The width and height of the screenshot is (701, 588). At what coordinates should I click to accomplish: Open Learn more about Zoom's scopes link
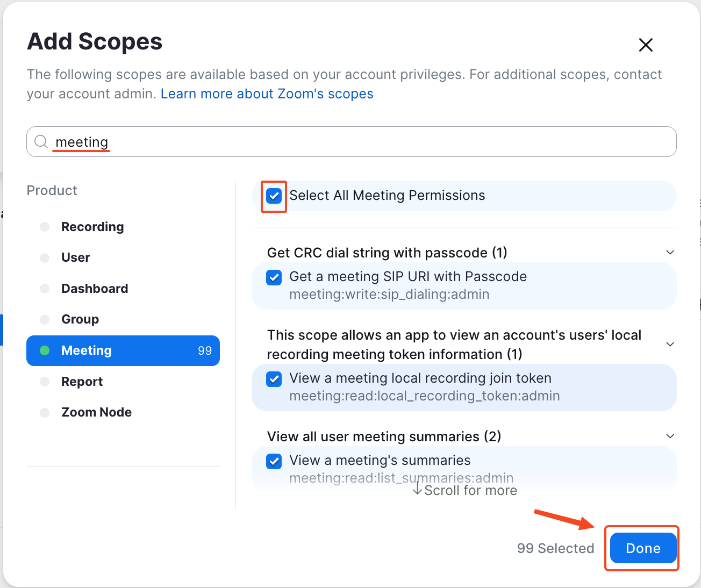pyautogui.click(x=267, y=94)
